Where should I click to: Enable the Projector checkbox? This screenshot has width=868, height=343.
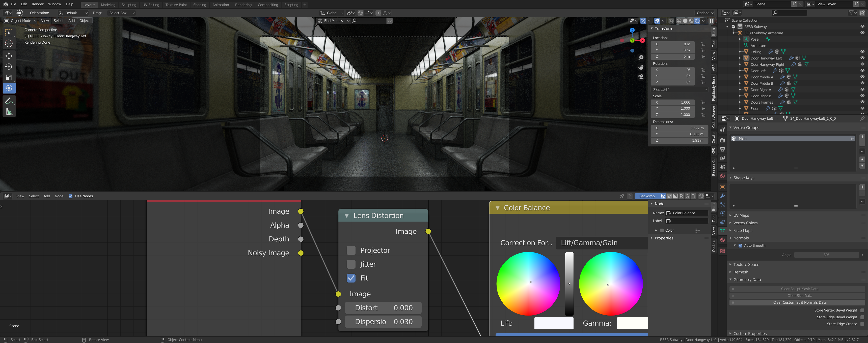tap(351, 250)
